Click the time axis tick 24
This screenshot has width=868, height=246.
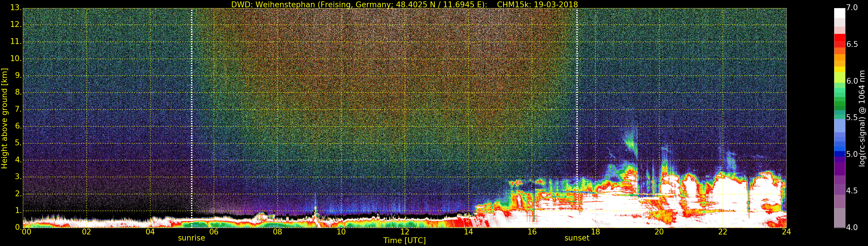coord(786,232)
